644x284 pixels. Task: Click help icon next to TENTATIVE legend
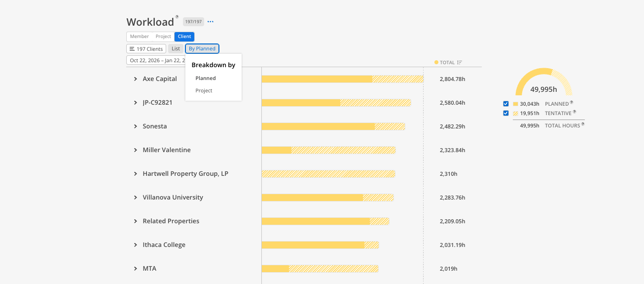coord(574,112)
